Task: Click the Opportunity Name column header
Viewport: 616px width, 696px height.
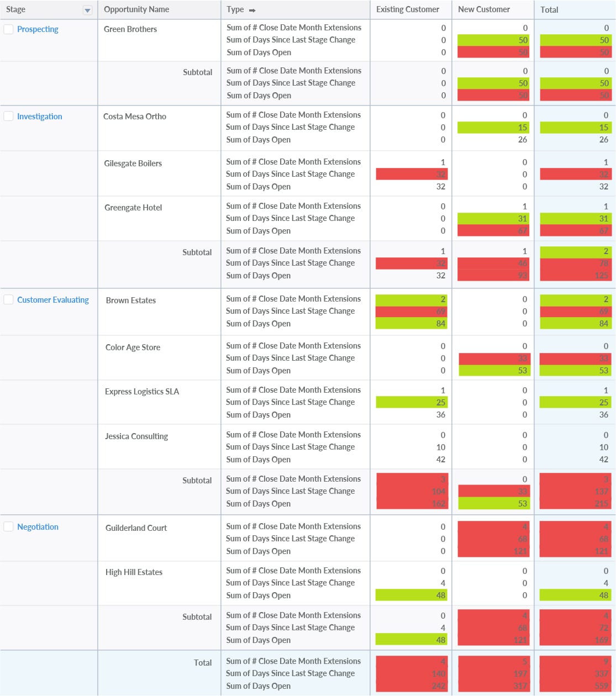Action: tap(136, 9)
